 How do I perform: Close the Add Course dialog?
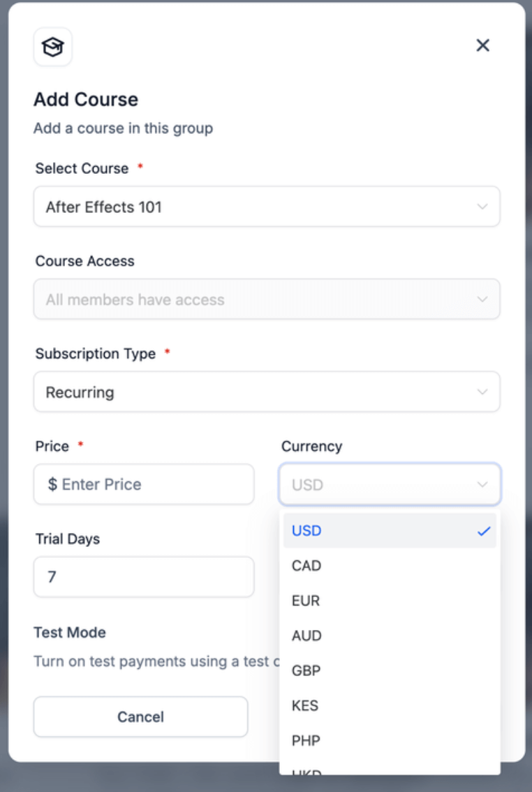coord(482,45)
